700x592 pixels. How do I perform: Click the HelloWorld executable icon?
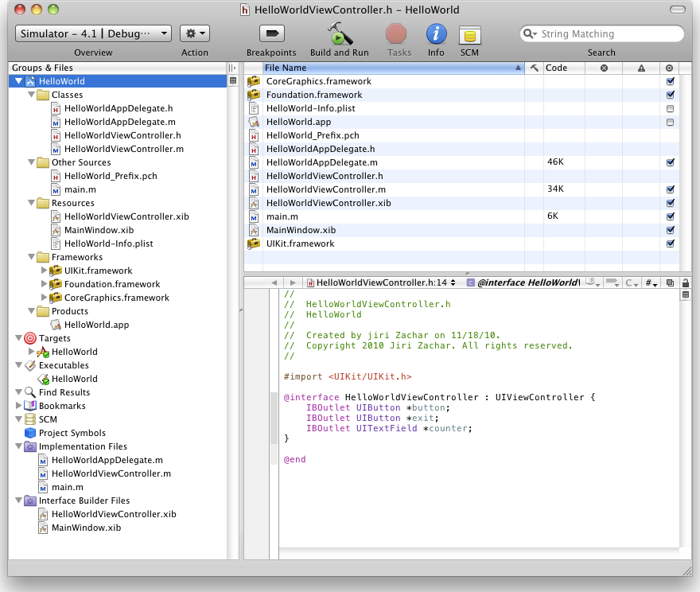[x=43, y=379]
